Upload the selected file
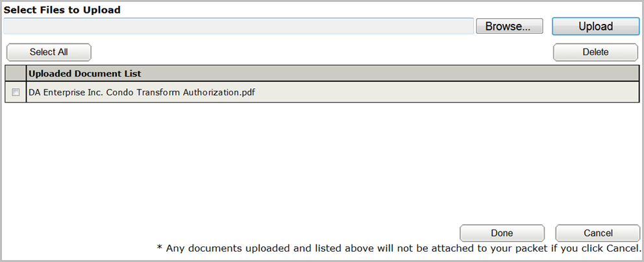Viewport: 644px width, 262px height. click(595, 26)
